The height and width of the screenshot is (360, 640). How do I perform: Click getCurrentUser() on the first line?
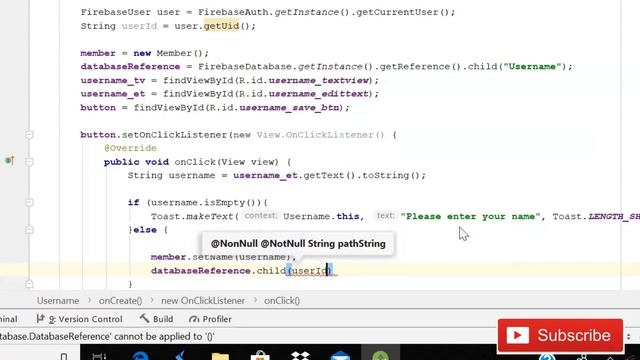point(403,12)
